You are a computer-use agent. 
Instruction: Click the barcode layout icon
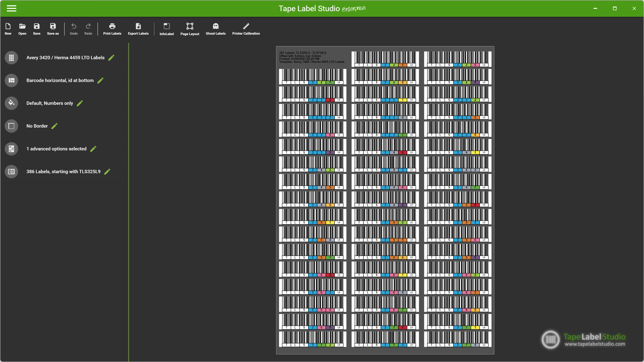point(11,80)
